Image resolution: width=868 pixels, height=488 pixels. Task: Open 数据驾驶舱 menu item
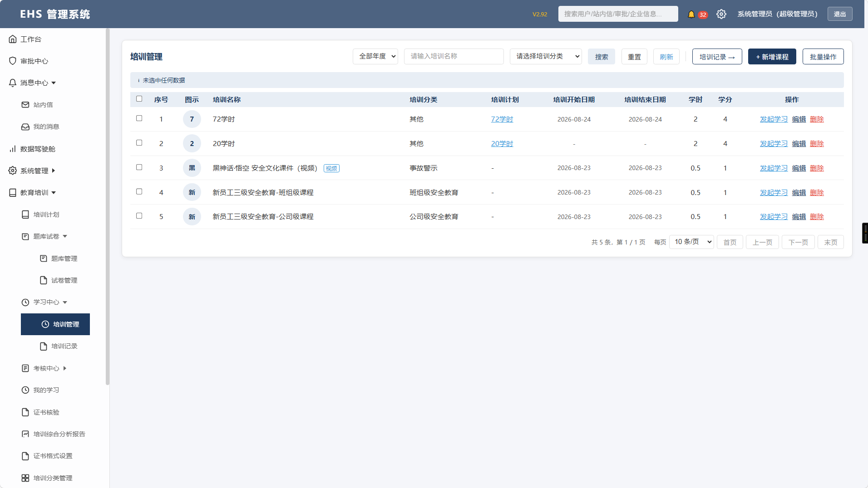point(38,149)
